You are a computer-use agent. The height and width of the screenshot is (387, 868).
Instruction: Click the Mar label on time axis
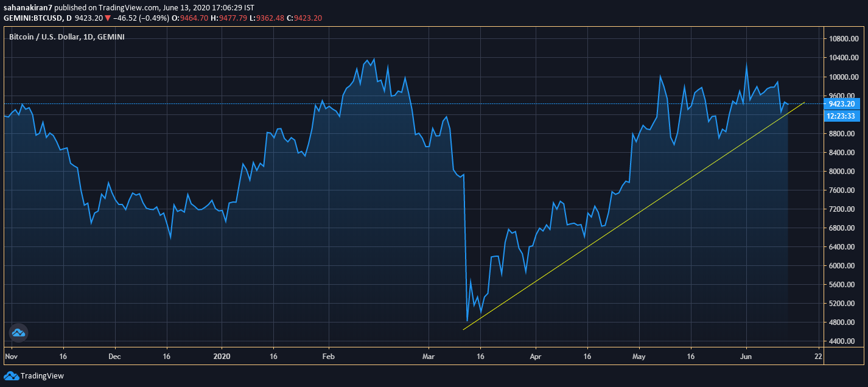pyautogui.click(x=429, y=355)
